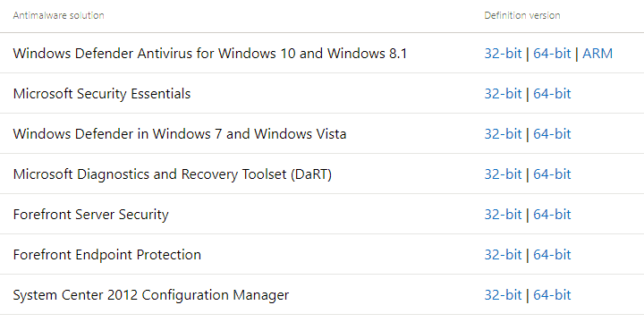
Task: Download 32-bit Microsoft Security Essentials definitions
Action: (x=503, y=94)
